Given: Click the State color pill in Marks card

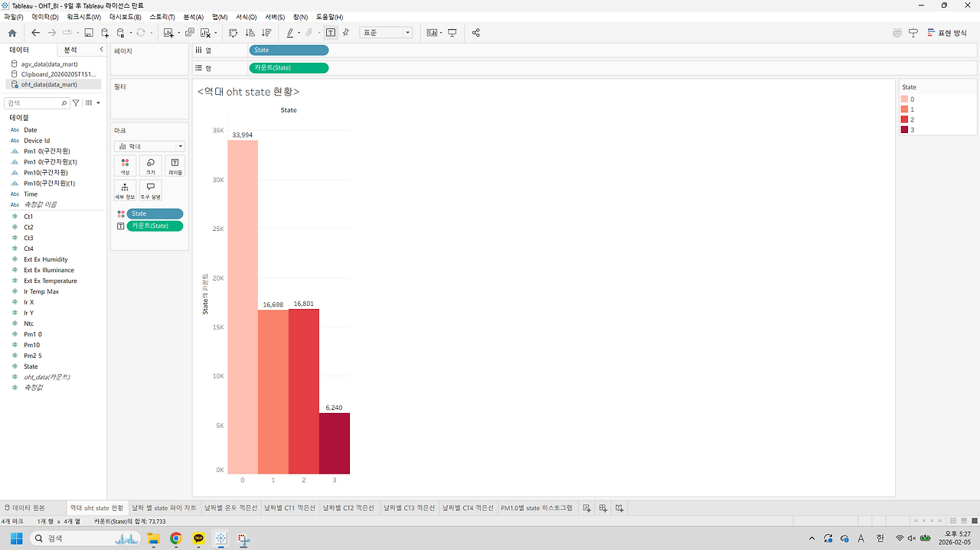Looking at the screenshot, I should [155, 213].
